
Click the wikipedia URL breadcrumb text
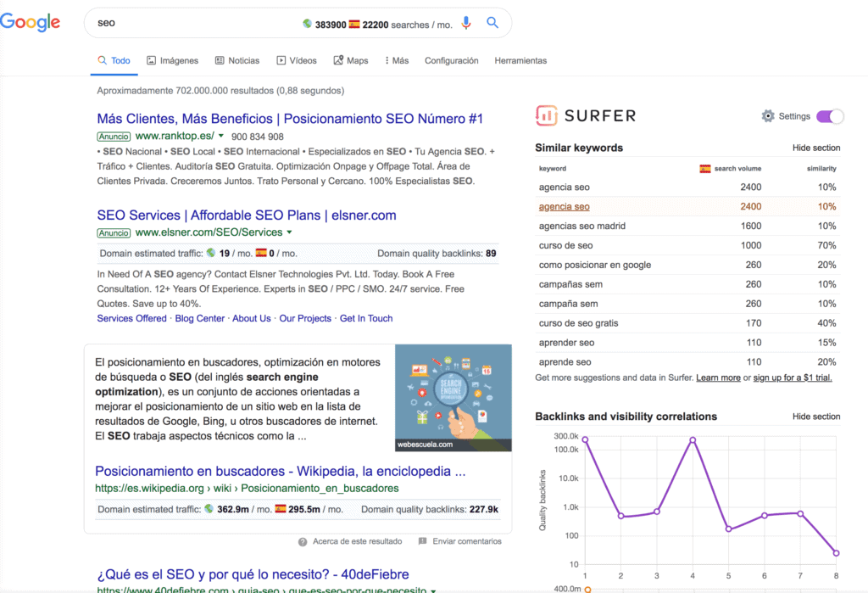pos(247,489)
